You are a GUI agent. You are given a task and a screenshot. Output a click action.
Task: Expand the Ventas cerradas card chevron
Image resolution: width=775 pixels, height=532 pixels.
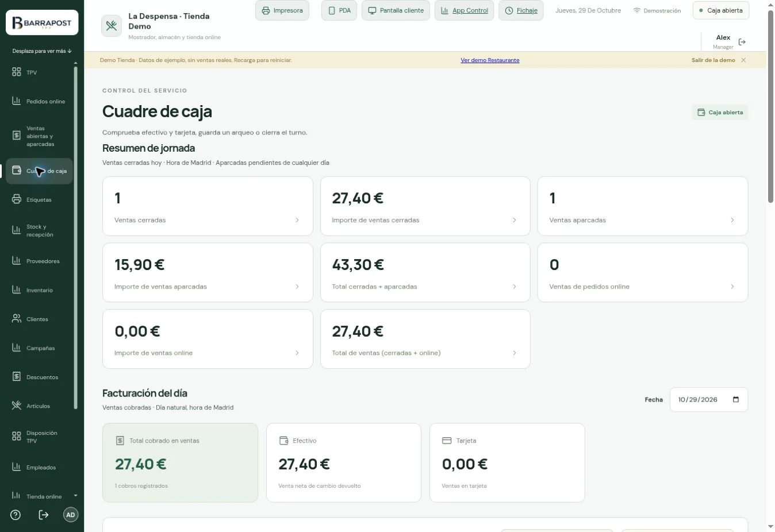[x=297, y=220]
